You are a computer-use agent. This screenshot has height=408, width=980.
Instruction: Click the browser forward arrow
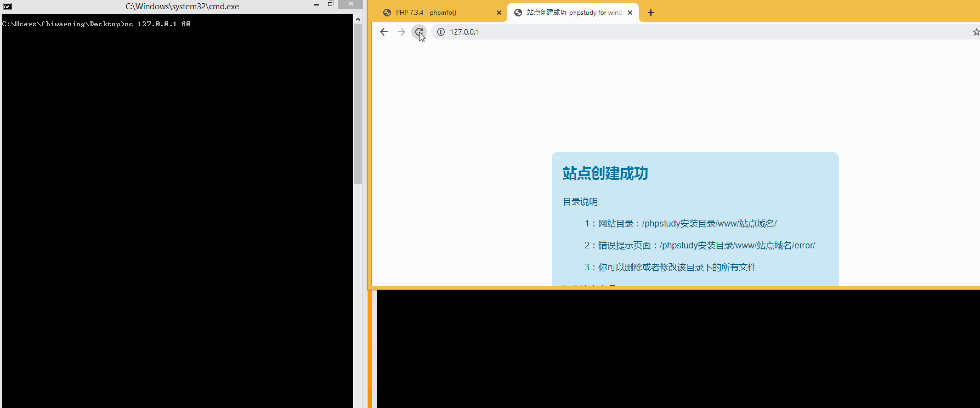pos(401,32)
